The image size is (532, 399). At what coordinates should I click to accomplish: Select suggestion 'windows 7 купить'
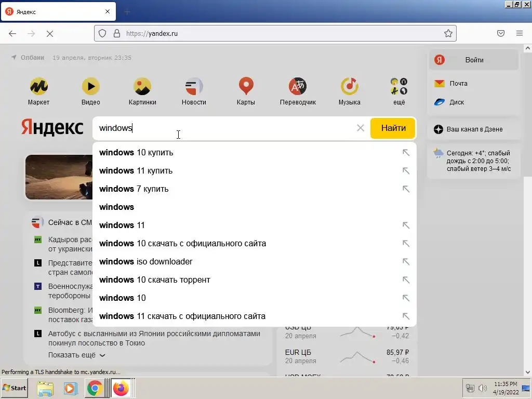coord(134,189)
